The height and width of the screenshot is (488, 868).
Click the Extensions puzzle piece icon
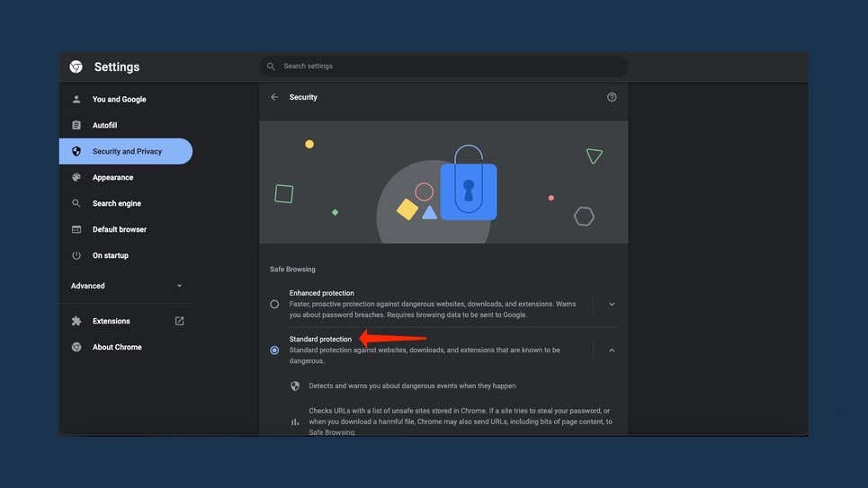(x=76, y=321)
